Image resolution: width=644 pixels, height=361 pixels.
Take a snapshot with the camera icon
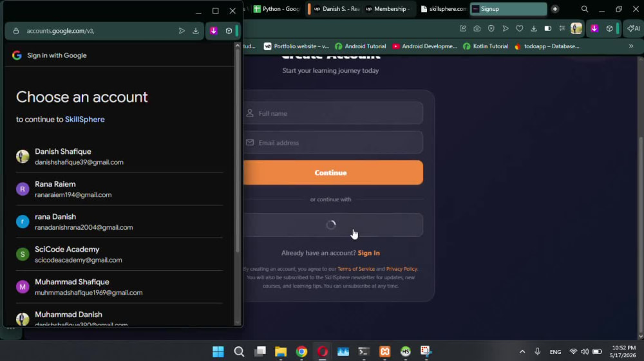[477, 28]
